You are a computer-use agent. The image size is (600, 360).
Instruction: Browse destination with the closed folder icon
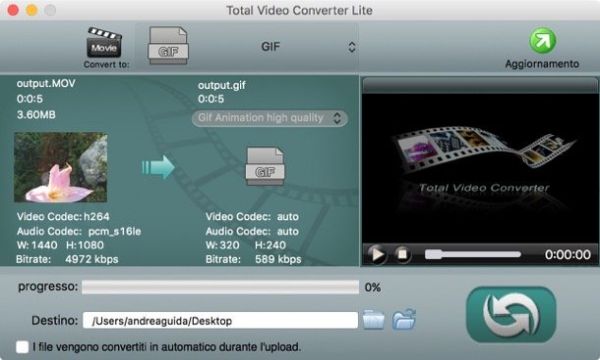tap(373, 320)
